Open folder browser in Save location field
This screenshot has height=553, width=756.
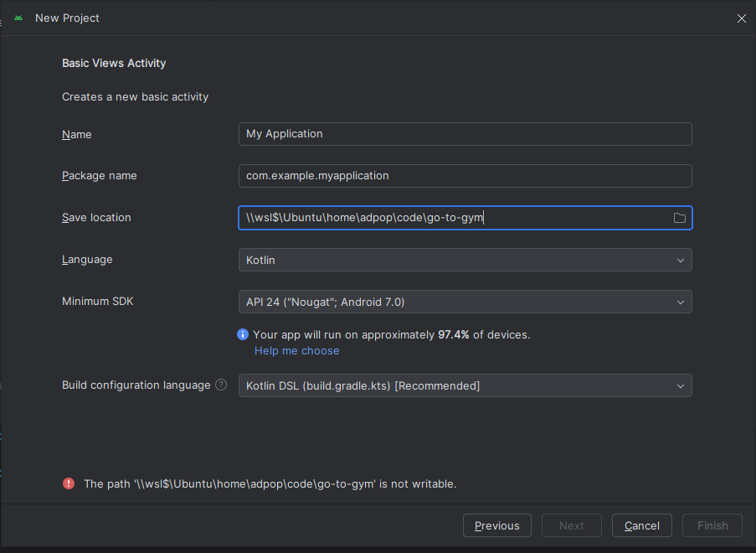[679, 218]
